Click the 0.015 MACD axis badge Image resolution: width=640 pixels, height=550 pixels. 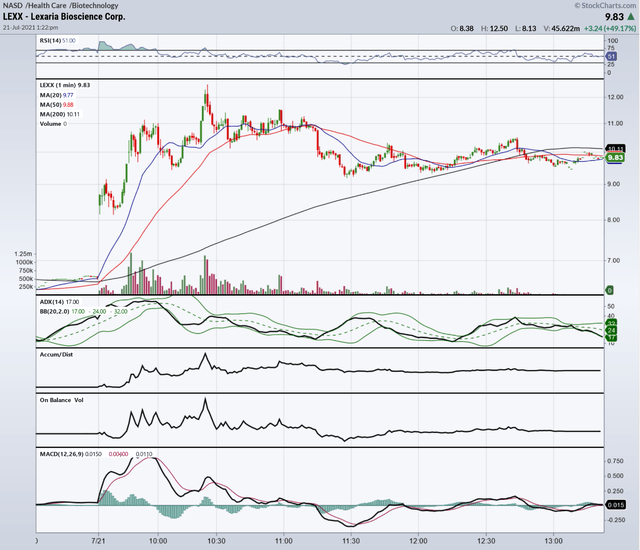[616, 505]
